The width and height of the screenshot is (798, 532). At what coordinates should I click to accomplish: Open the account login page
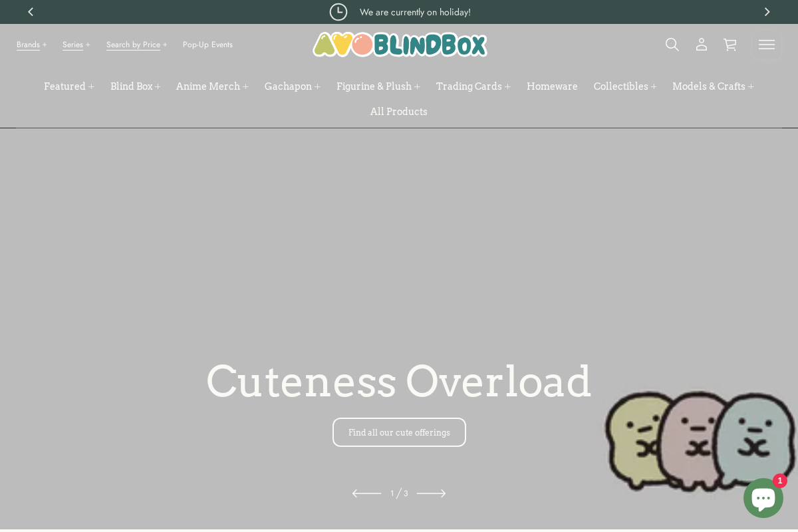click(701, 45)
